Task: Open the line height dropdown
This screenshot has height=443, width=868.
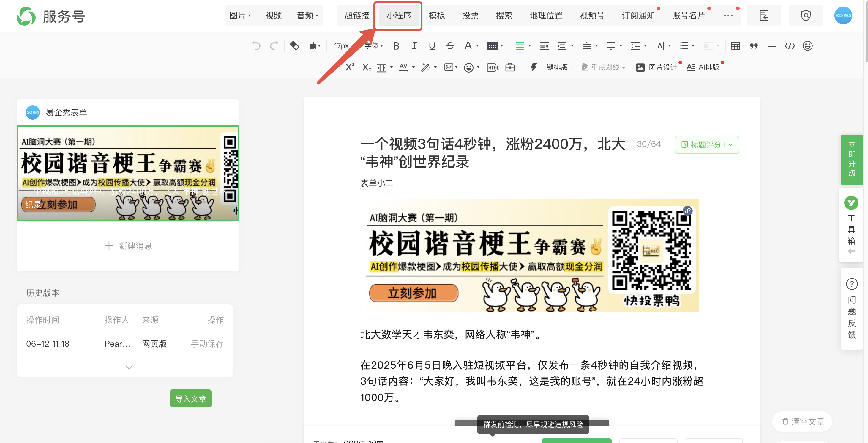Action: pyautogui.click(x=638, y=46)
